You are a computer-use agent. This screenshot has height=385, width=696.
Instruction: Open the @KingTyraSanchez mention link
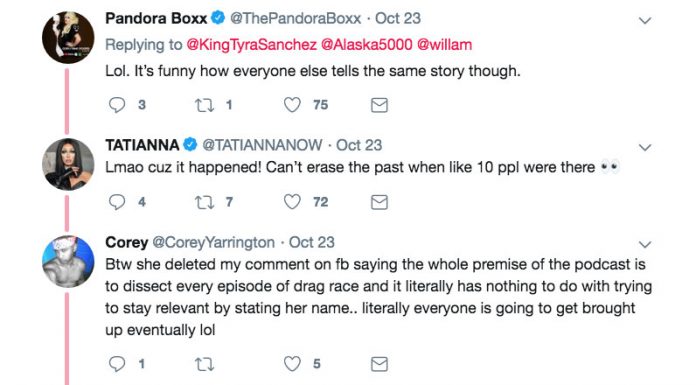pyautogui.click(x=251, y=45)
